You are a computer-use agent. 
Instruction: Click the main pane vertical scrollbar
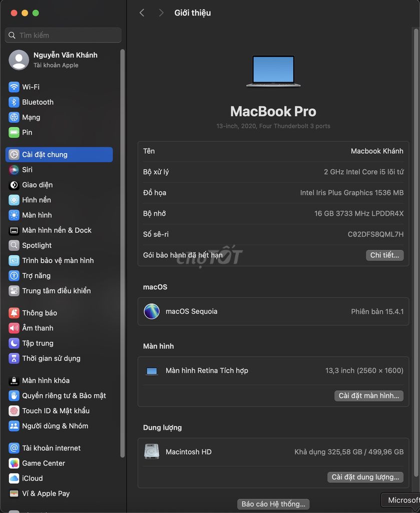(416, 252)
